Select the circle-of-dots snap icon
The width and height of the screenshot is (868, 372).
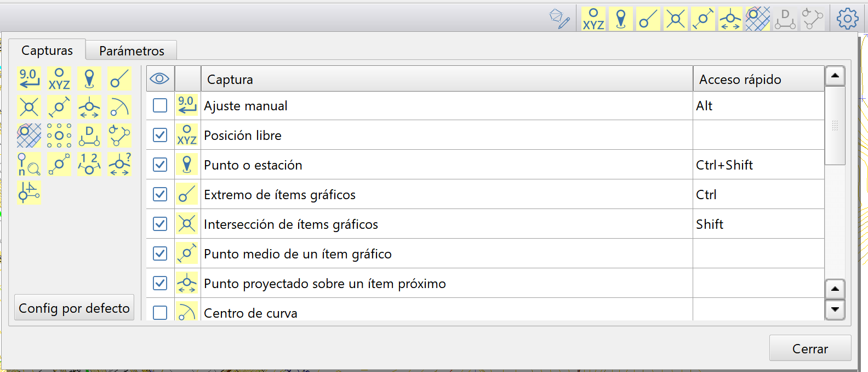point(59,135)
